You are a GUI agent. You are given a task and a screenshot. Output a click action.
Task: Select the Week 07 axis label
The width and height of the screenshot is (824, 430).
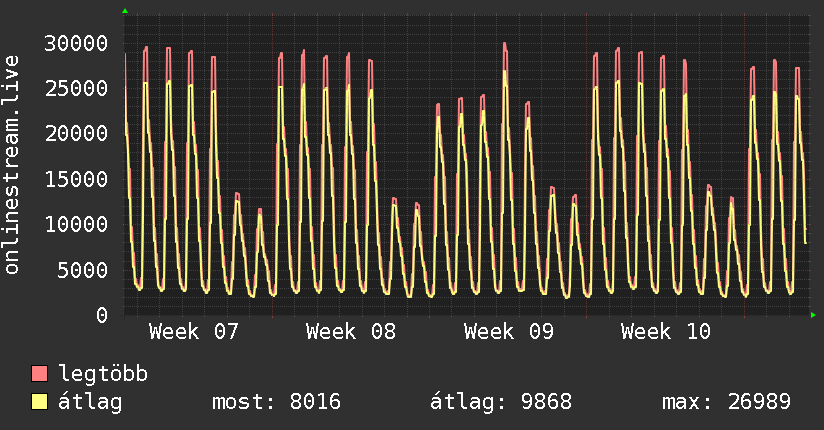click(x=193, y=332)
